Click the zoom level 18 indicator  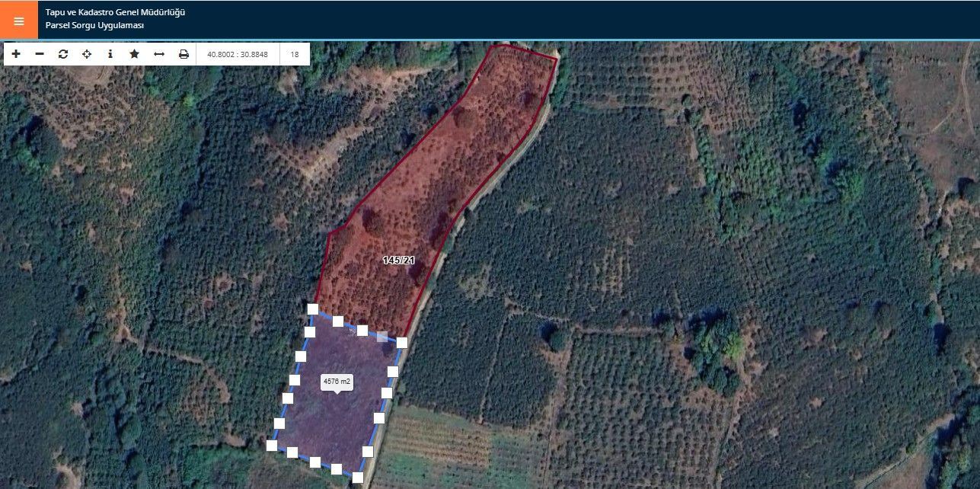click(295, 54)
